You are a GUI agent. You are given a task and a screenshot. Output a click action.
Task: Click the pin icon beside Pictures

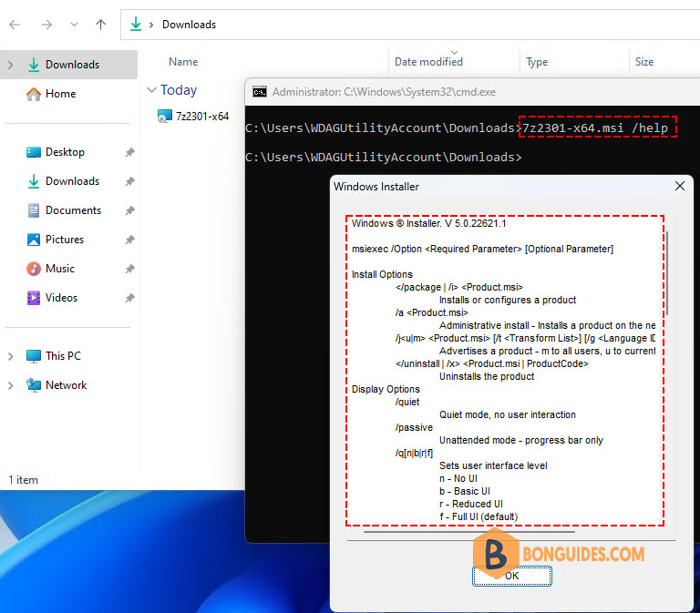tap(130, 240)
